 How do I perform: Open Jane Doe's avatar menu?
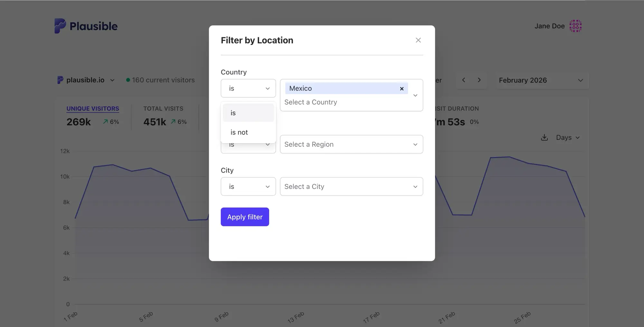pyautogui.click(x=575, y=26)
